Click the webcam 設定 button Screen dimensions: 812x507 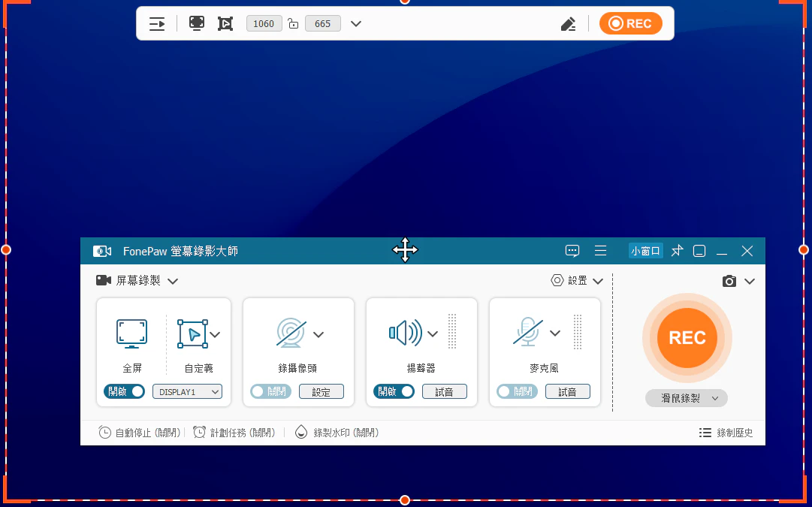click(x=321, y=392)
